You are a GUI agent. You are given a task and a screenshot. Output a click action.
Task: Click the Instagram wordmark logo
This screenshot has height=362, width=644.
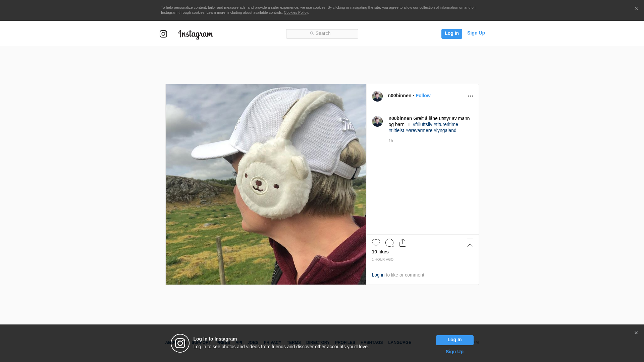point(196,34)
